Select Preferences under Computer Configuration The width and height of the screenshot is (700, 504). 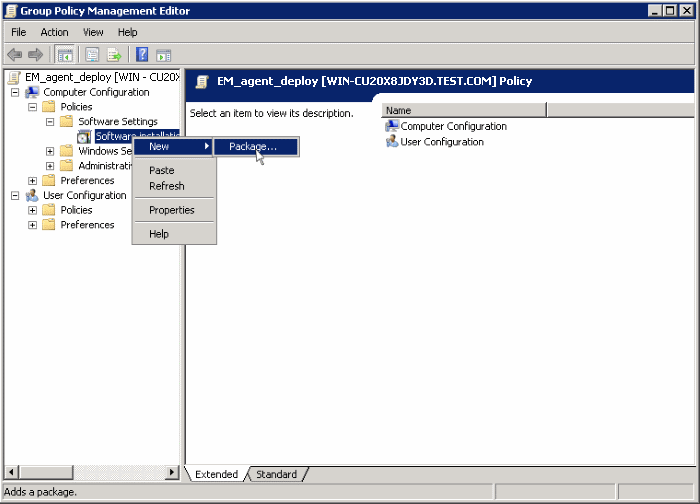[x=88, y=180]
